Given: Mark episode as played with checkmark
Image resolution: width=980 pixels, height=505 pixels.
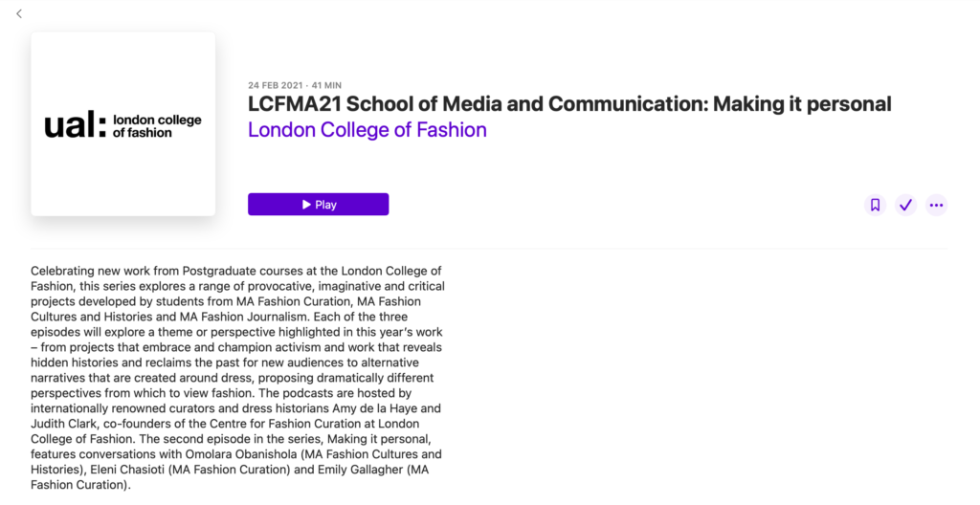Looking at the screenshot, I should click(x=905, y=205).
